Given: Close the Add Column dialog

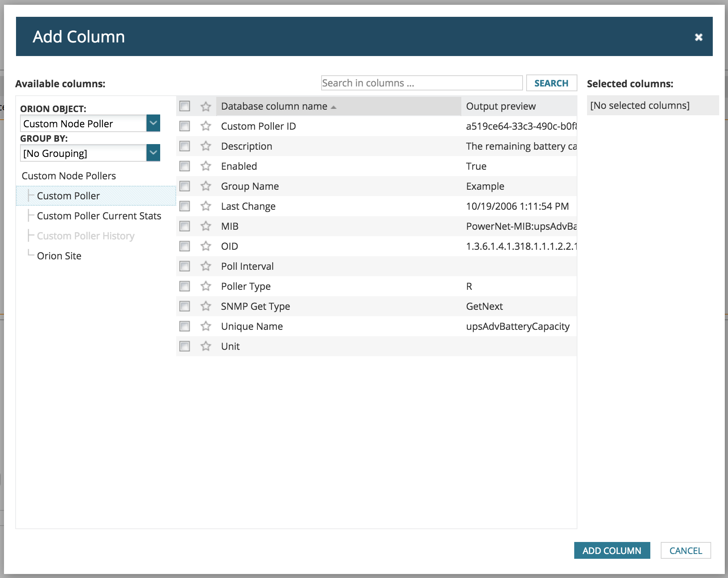Looking at the screenshot, I should coord(699,37).
